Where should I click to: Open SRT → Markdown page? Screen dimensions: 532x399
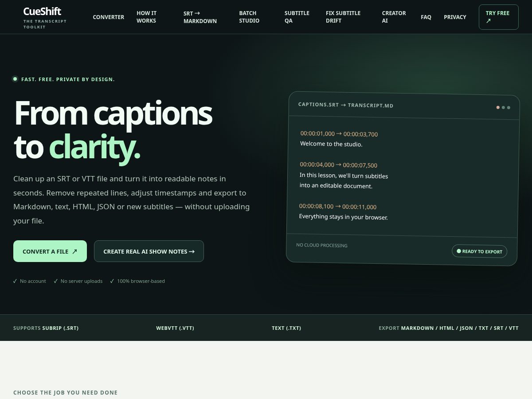pos(200,17)
